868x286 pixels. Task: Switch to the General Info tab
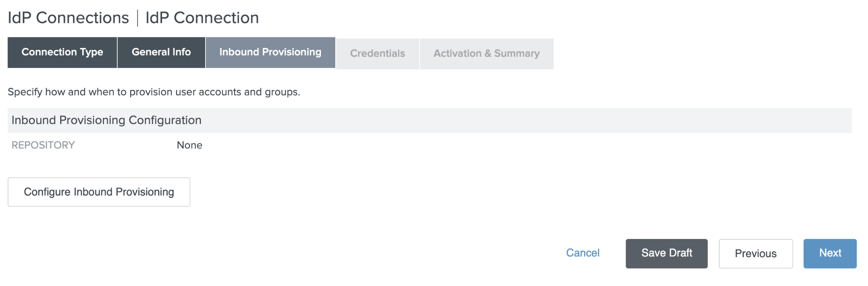click(161, 52)
